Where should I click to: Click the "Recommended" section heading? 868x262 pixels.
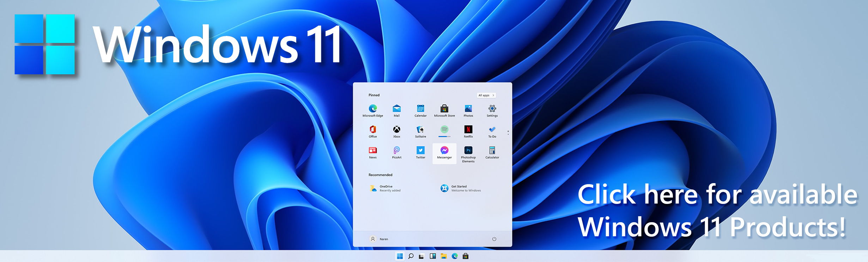tap(380, 175)
